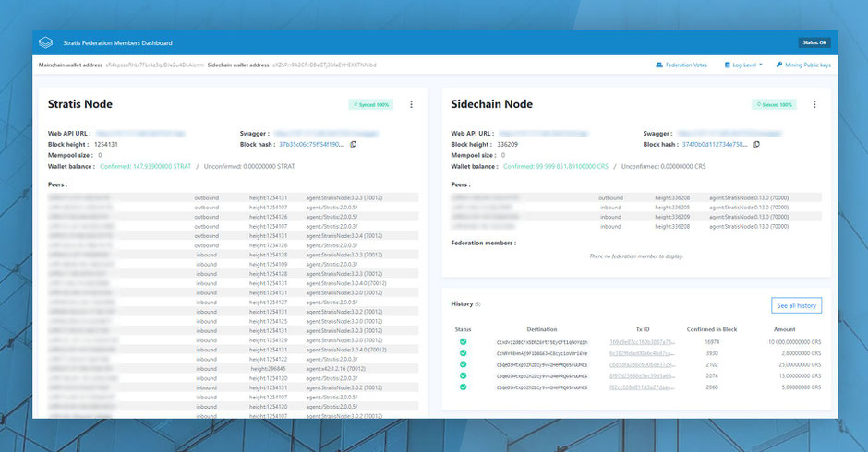Copy the Stratis Node block hash
868x452 pixels.
(x=353, y=145)
